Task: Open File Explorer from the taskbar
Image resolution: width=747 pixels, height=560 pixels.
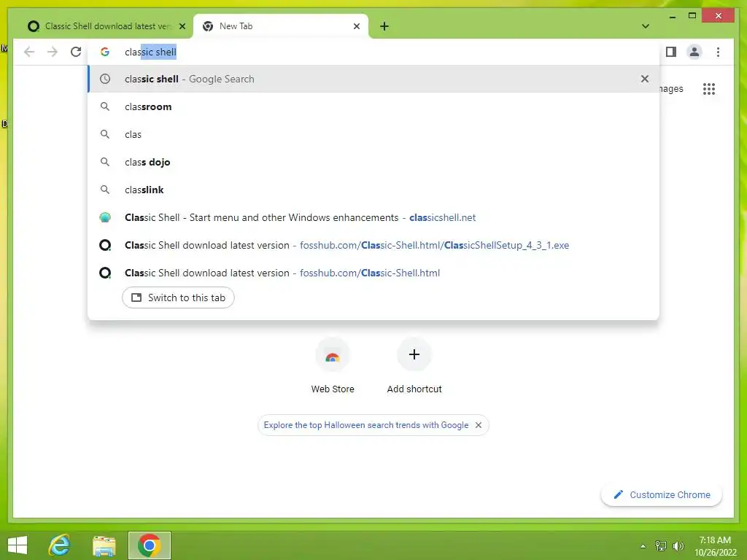Action: click(104, 545)
